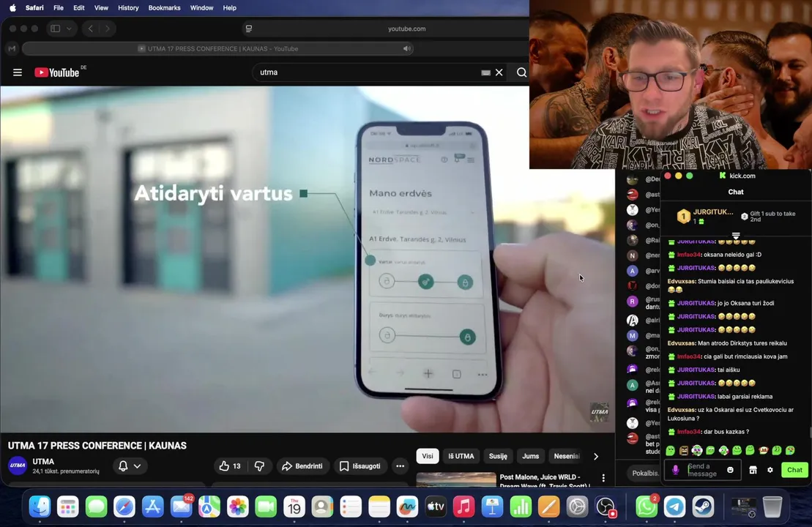Image resolution: width=812 pixels, height=527 pixels.
Task: Go back with Safari back arrow
Action: tap(91, 29)
